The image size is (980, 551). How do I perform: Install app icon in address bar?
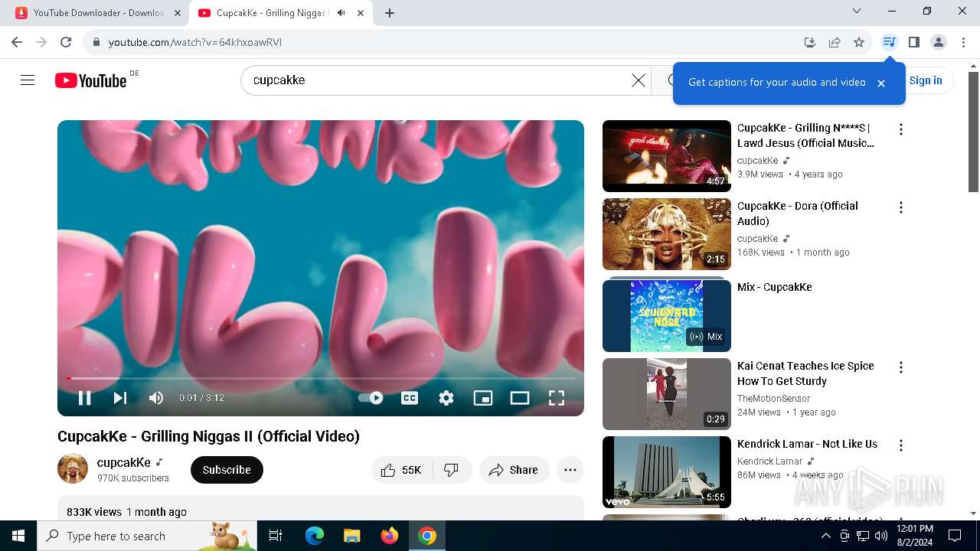(x=810, y=42)
